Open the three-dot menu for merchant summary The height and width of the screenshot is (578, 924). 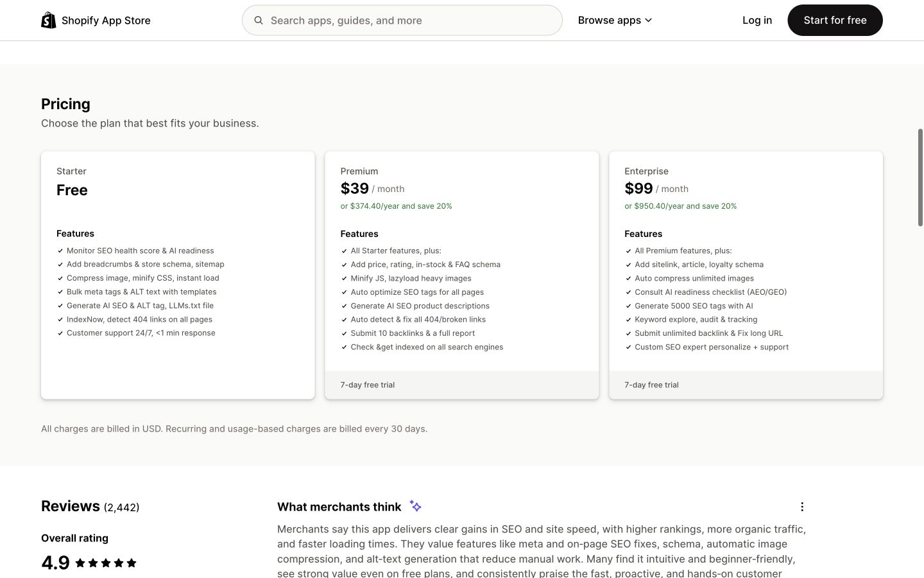pyautogui.click(x=801, y=507)
